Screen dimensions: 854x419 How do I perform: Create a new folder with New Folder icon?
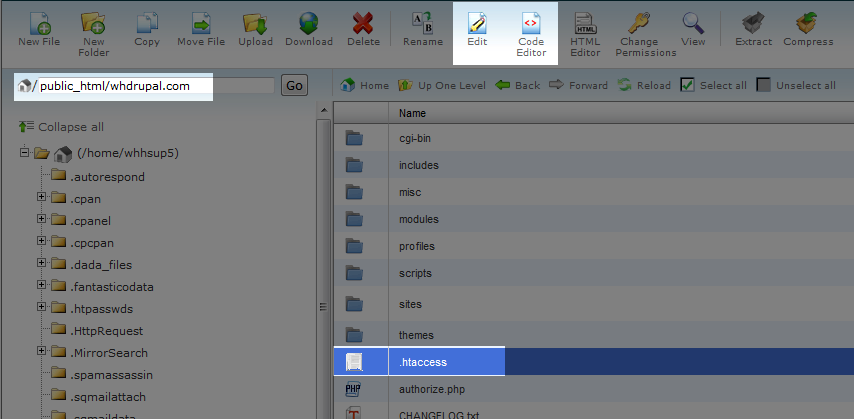point(93,22)
